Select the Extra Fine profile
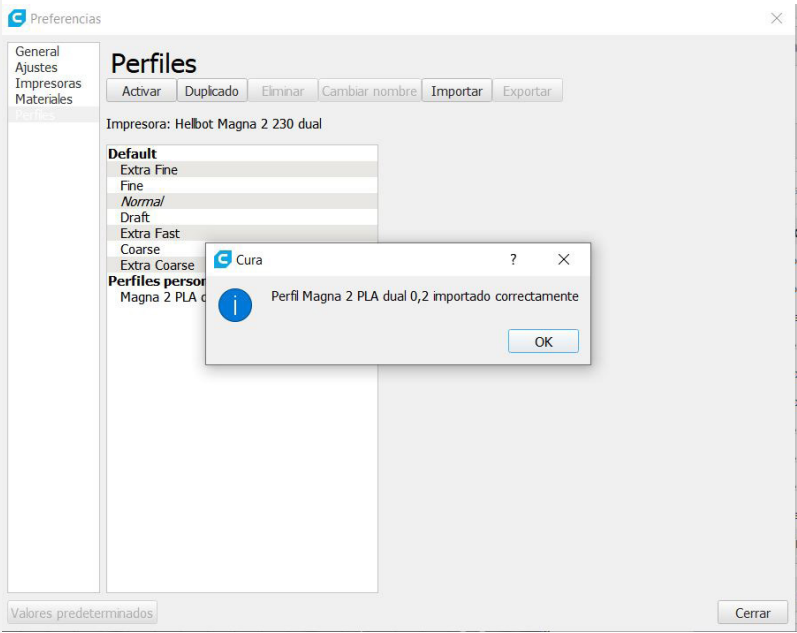 [242, 169]
